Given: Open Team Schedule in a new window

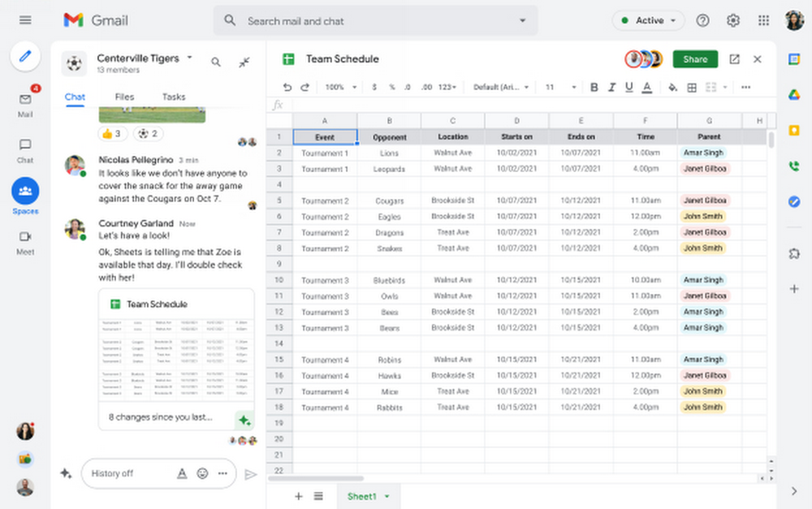Looking at the screenshot, I should point(734,59).
